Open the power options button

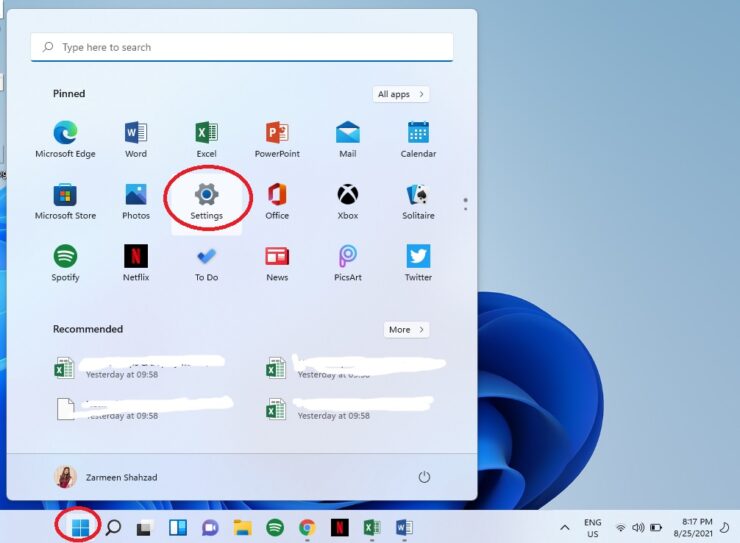pos(424,477)
